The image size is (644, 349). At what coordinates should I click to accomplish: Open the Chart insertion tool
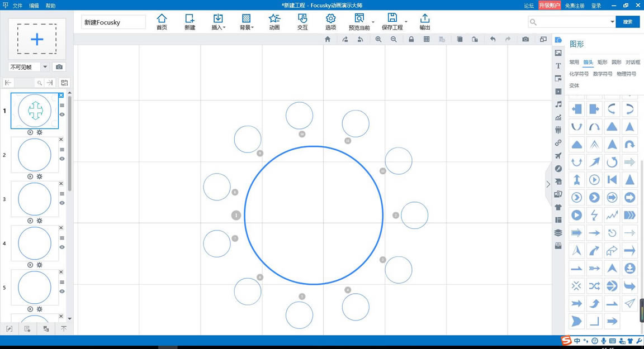click(558, 117)
